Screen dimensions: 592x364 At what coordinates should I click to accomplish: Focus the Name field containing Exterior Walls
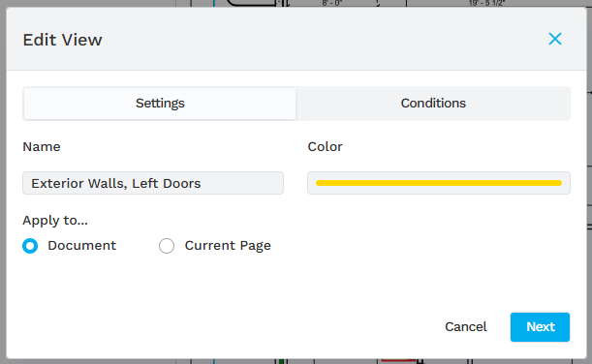pyautogui.click(x=153, y=183)
